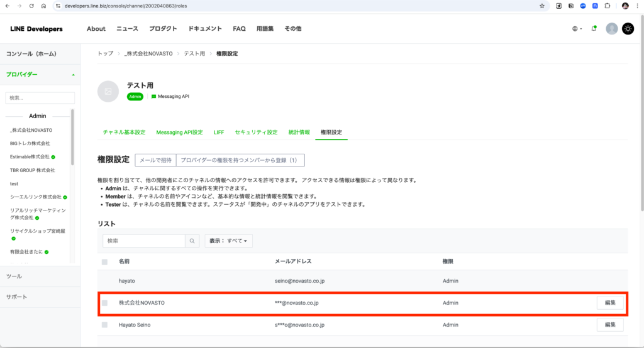Open the ドキュメント menu

tap(205, 29)
